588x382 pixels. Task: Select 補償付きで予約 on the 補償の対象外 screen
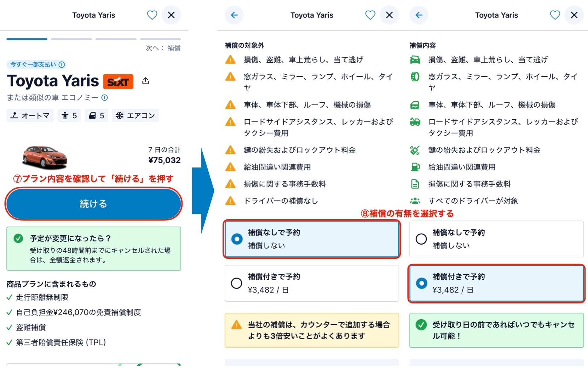click(x=312, y=283)
